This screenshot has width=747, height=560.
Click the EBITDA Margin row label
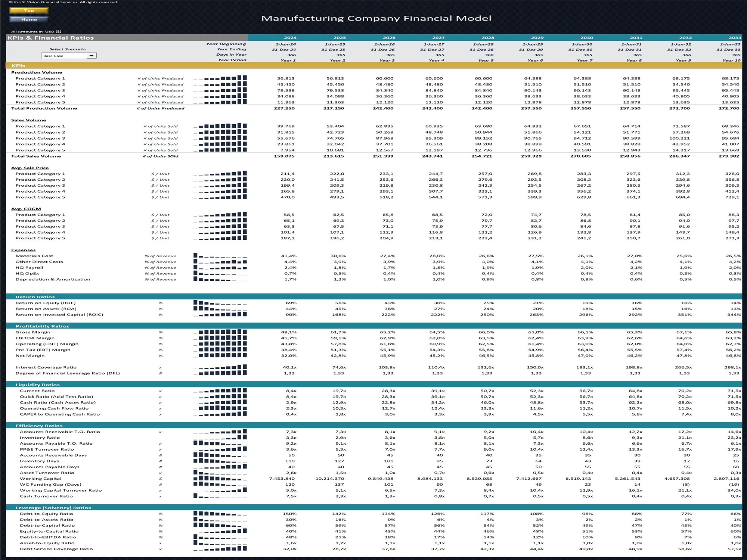[x=35, y=338]
